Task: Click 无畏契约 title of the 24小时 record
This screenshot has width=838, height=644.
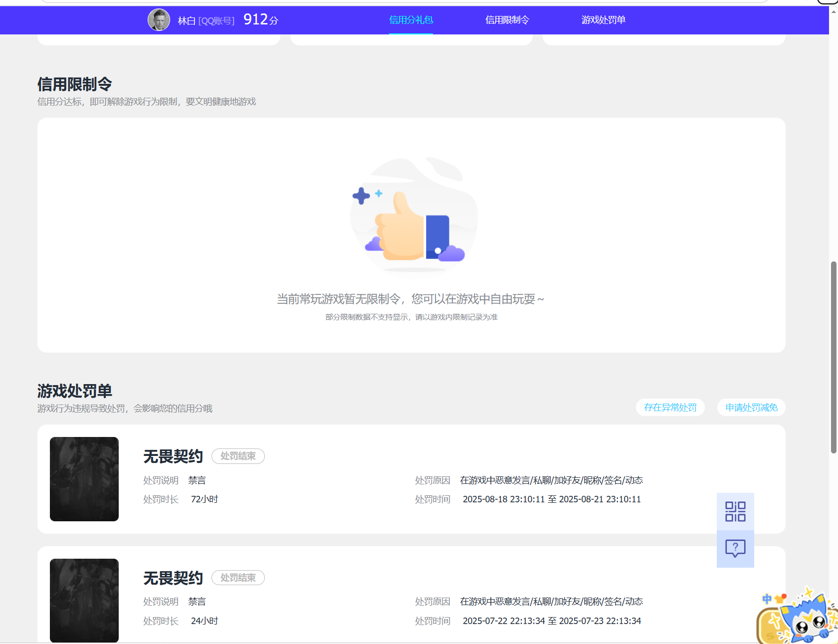Action: click(173, 578)
